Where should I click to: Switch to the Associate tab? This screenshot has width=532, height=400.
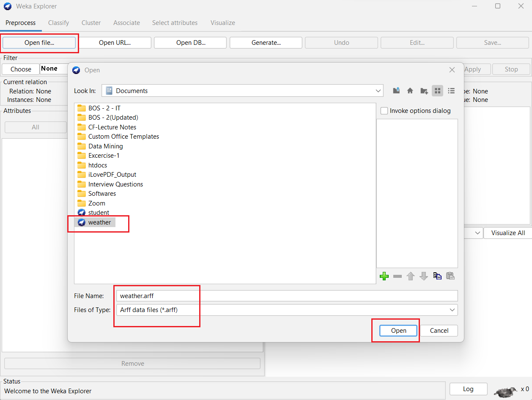pos(126,23)
